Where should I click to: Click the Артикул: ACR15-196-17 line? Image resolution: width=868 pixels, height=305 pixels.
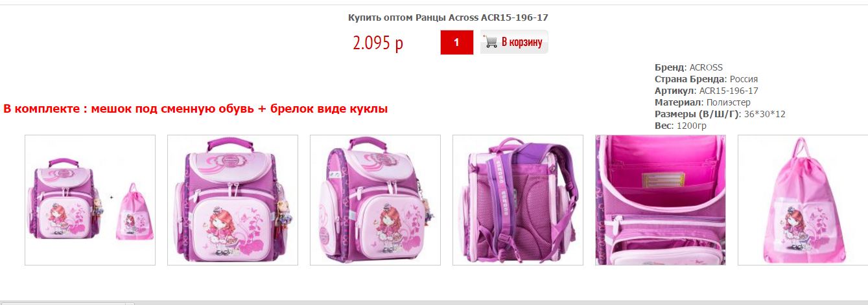coord(707,91)
